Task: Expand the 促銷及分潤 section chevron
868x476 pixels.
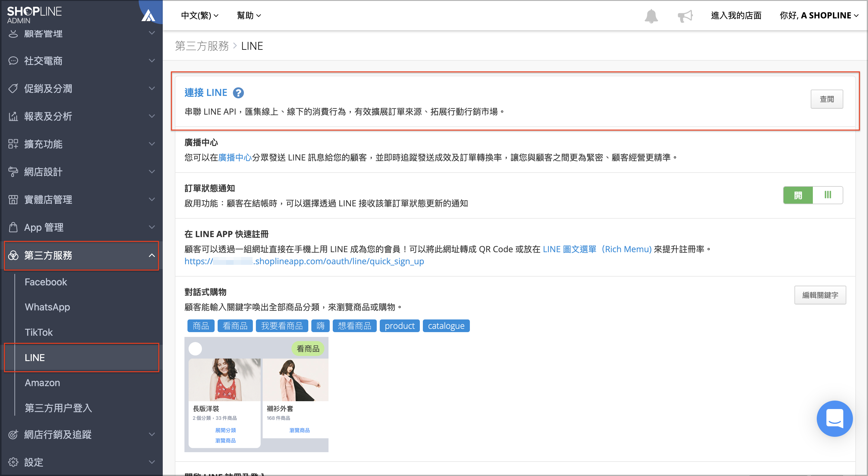Action: (x=152, y=88)
